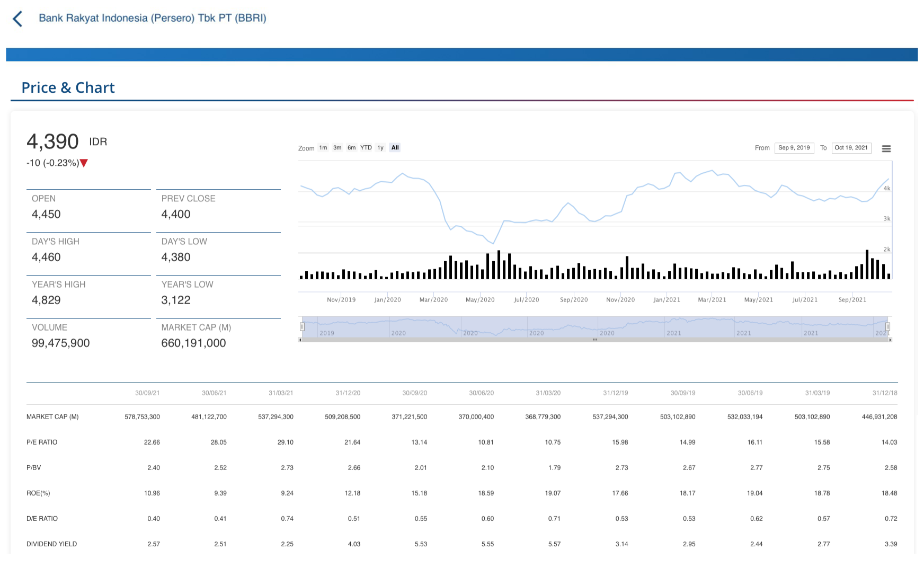Click the Nov/2019 x-axis label
924x567 pixels.
tap(341, 300)
